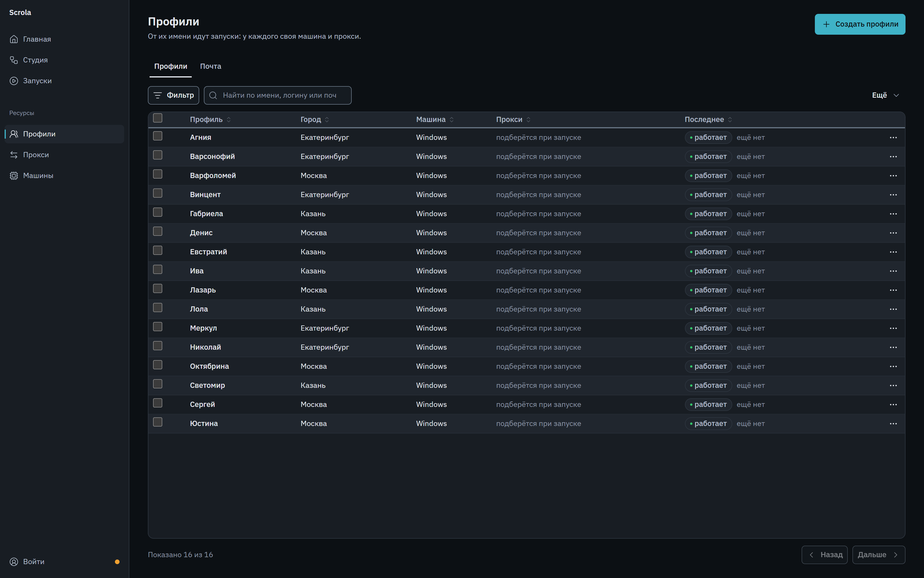
Task: Open the three-dot menu for Меркул
Action: [x=893, y=328]
